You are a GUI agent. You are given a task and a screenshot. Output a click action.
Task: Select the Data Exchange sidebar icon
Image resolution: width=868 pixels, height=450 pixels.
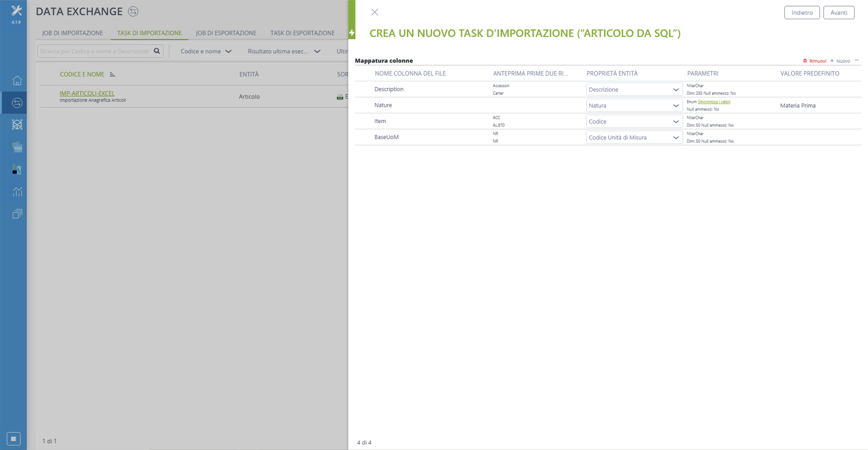point(17,103)
